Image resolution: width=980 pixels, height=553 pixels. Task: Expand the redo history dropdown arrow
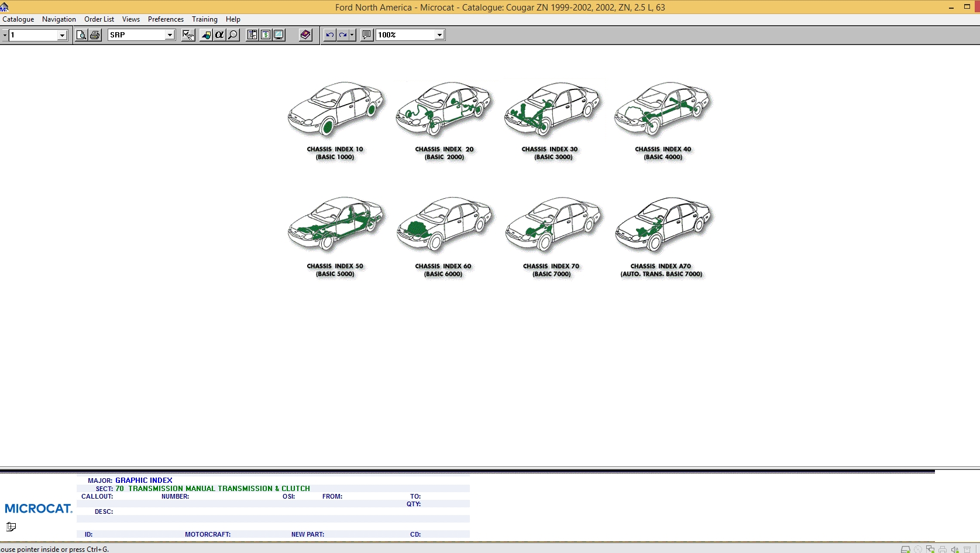pos(352,35)
